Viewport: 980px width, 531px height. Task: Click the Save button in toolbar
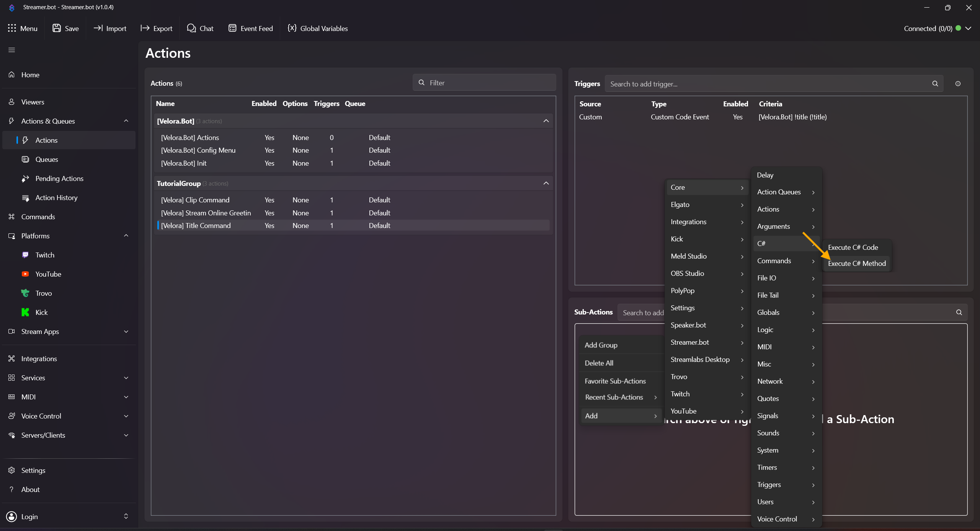click(x=66, y=28)
